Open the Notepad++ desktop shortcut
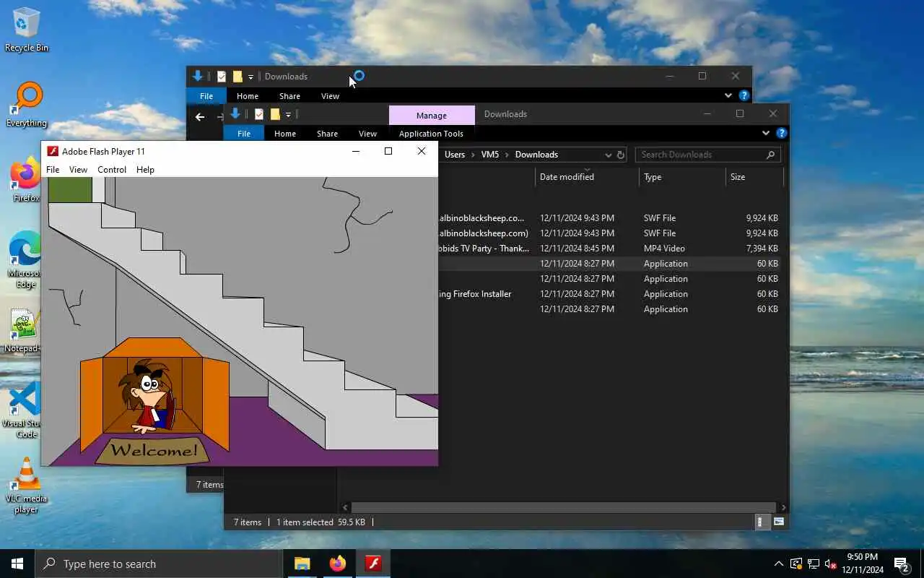 [x=24, y=331]
